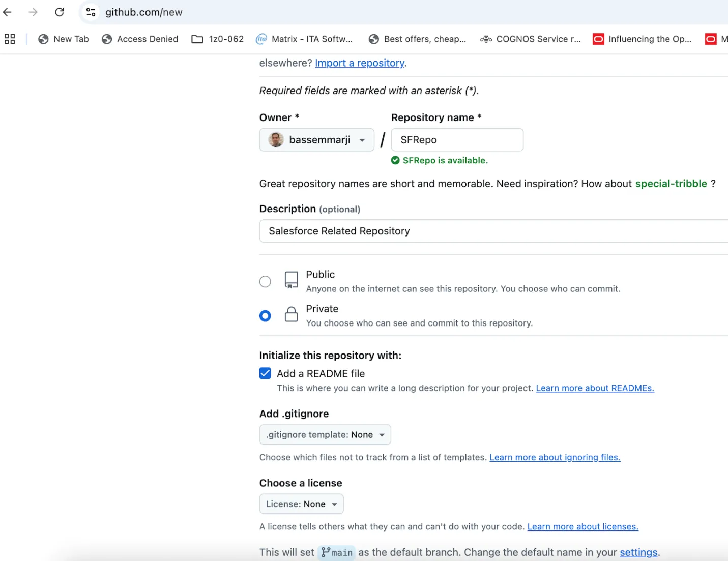Open COGNOS Service bookmark
Image resolution: width=728 pixels, height=561 pixels.
530,39
